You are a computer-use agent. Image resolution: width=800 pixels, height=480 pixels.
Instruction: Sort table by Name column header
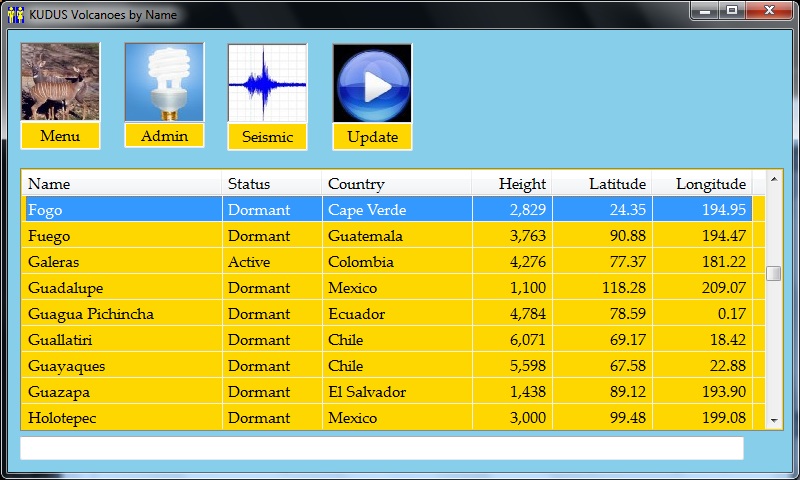tap(120, 184)
